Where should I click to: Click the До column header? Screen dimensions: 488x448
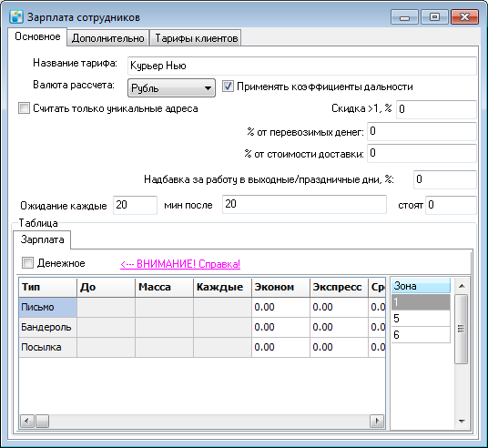(x=107, y=287)
